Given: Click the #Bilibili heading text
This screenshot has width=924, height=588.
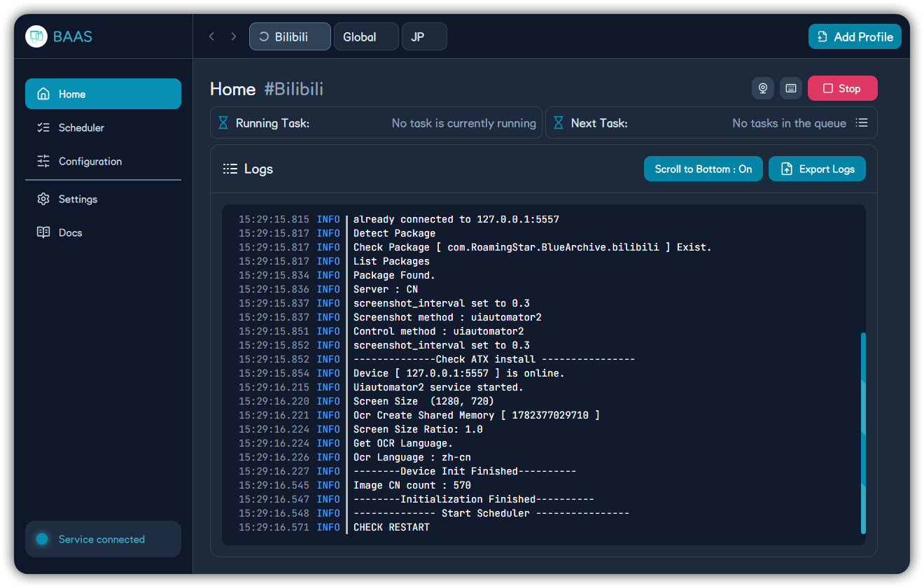Looking at the screenshot, I should 294,89.
